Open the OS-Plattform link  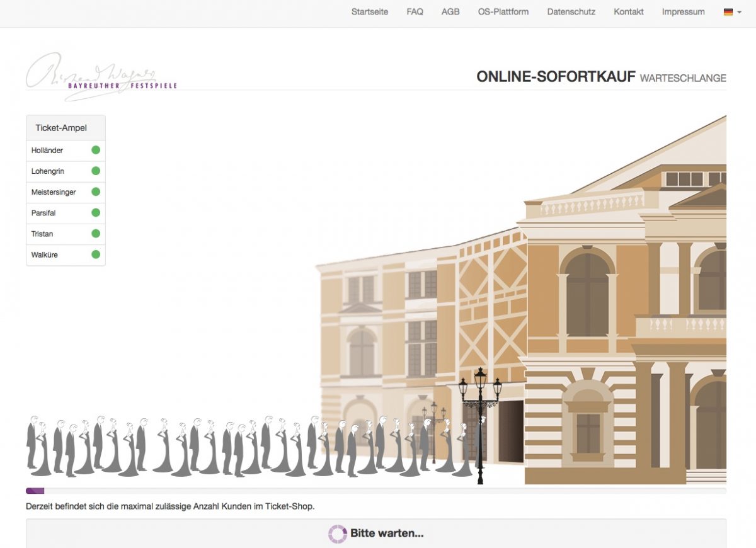(503, 11)
